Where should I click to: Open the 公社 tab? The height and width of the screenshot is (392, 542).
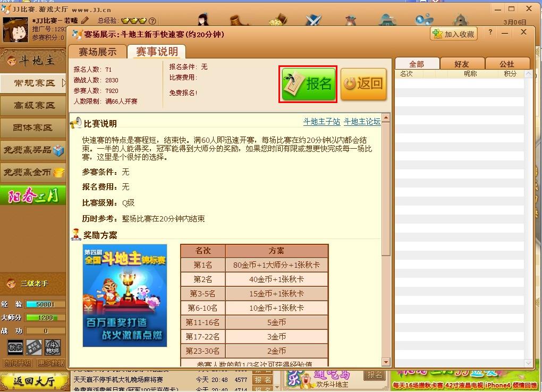506,64
